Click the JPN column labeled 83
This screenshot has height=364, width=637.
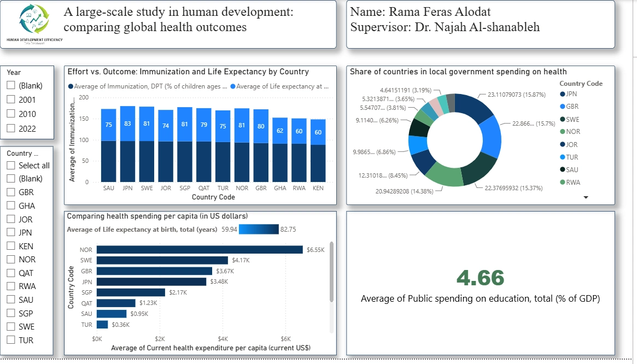pyautogui.click(x=127, y=144)
